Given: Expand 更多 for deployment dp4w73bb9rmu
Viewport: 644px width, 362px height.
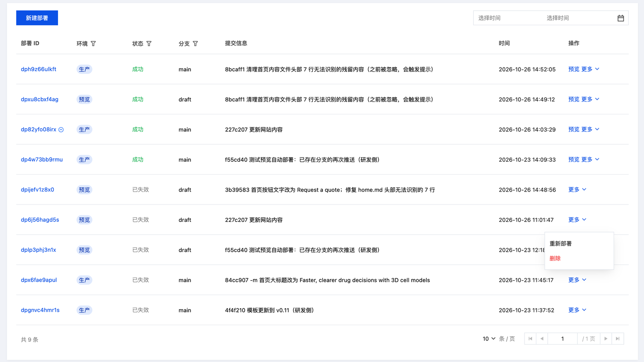Looking at the screenshot, I should (590, 159).
